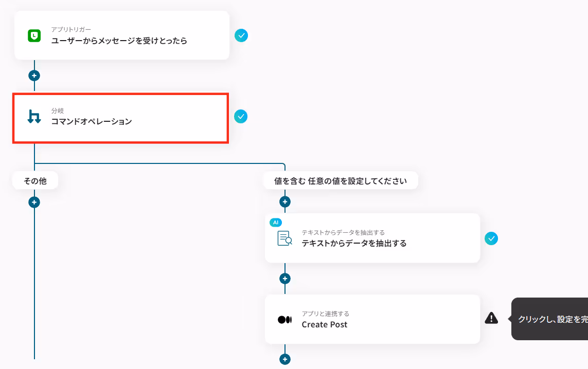Add a step below the Create Post card
The width and height of the screenshot is (588, 369).
[285, 359]
